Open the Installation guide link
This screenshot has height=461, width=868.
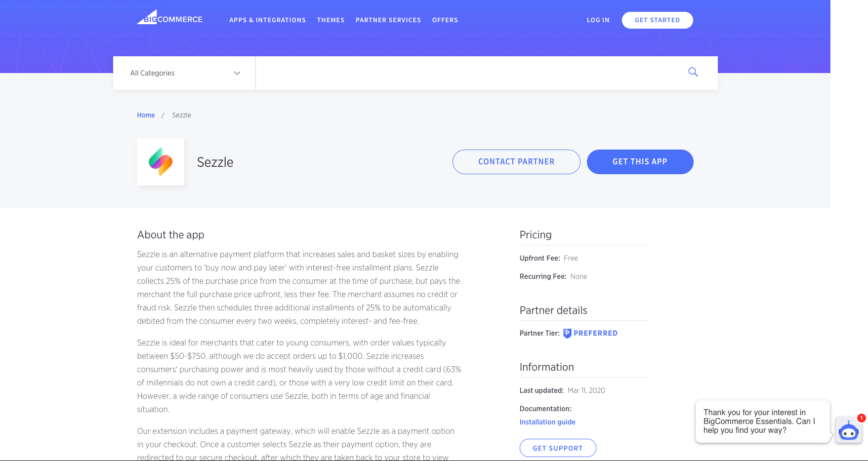pos(547,422)
